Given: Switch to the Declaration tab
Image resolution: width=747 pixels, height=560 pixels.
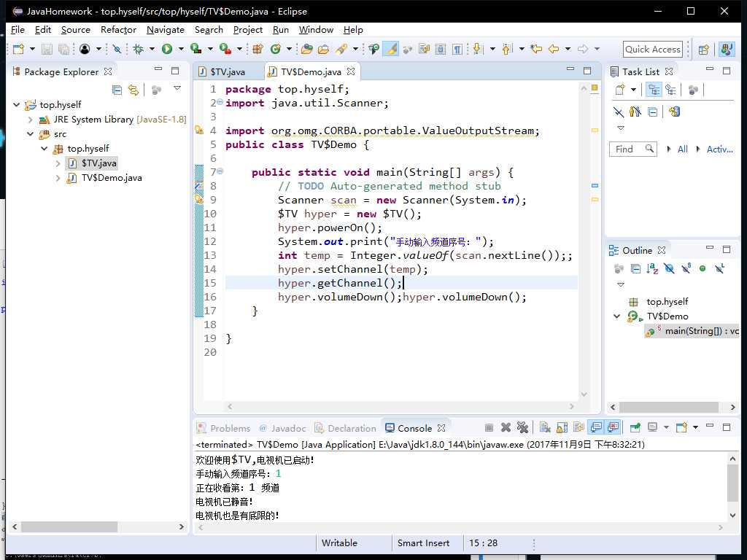Looking at the screenshot, I should pyautogui.click(x=345, y=428).
